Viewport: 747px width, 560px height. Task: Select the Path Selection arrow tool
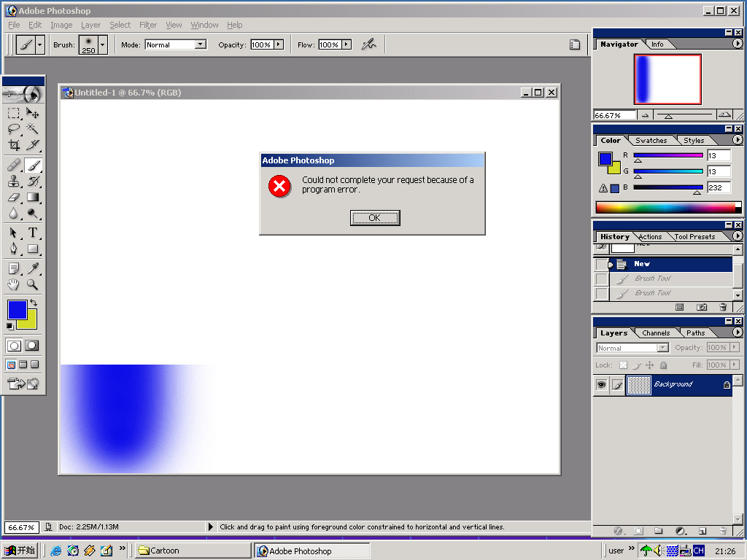click(13, 233)
